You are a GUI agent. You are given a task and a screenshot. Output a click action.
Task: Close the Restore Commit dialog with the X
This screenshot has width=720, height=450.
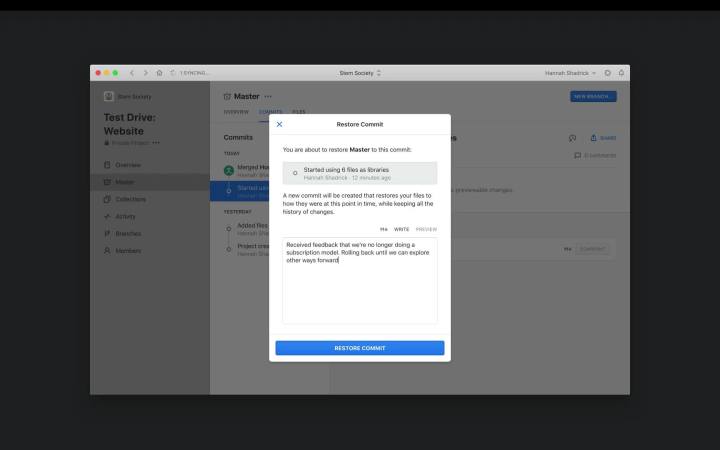[279, 124]
